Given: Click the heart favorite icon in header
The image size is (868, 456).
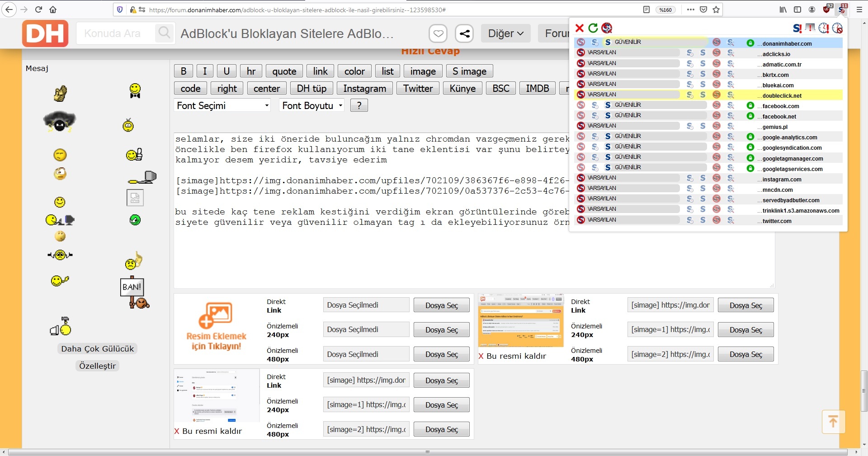Looking at the screenshot, I should [x=438, y=33].
